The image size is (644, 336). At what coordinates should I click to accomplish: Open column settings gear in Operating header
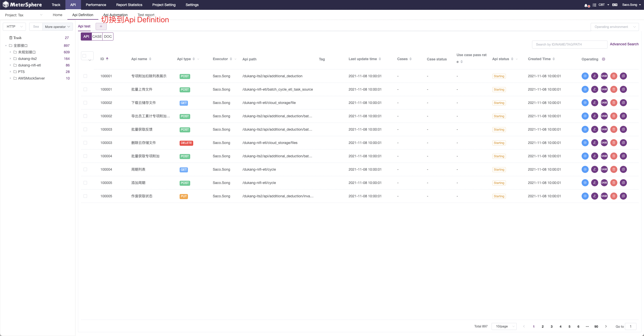tap(604, 59)
